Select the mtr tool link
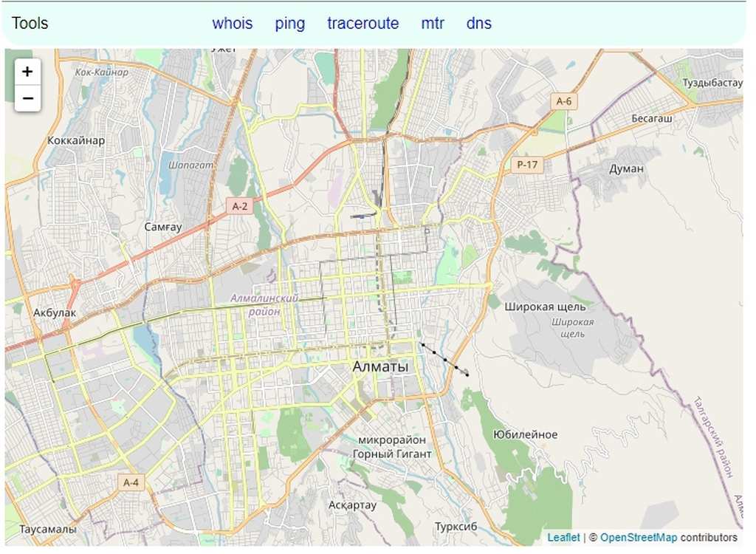This screenshot has width=756, height=554. tap(433, 24)
